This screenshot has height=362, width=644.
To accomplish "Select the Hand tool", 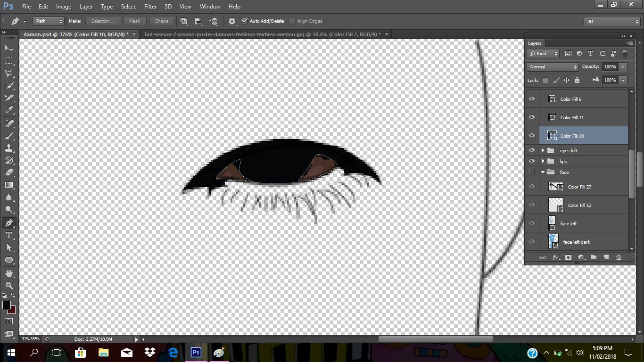I will pyautogui.click(x=9, y=273).
